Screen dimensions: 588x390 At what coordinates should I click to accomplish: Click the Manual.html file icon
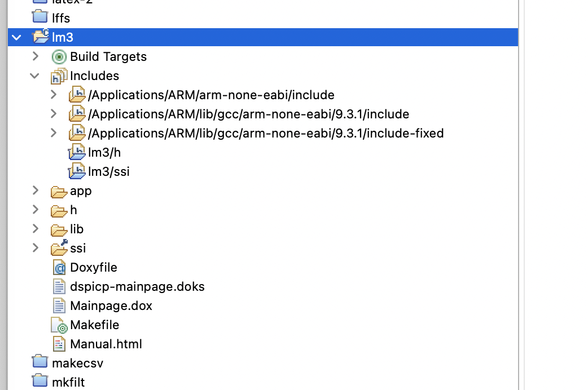[59, 344]
